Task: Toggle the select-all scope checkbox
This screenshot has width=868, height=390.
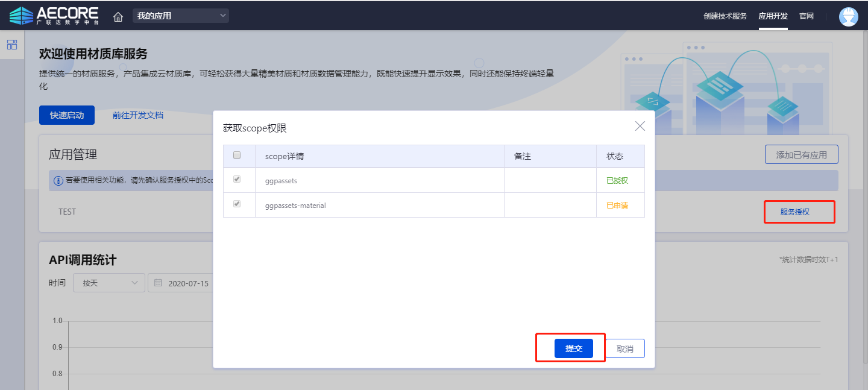Action: (x=237, y=156)
